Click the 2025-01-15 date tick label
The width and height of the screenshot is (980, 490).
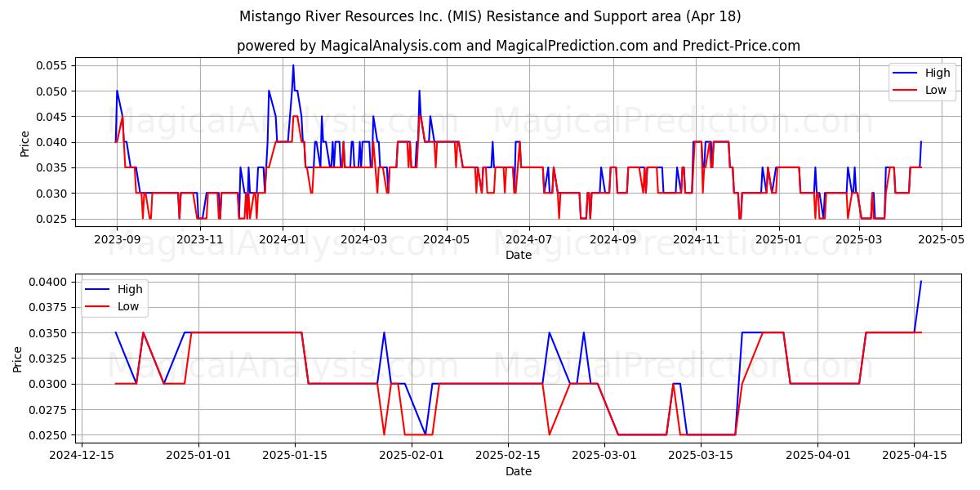(295, 456)
